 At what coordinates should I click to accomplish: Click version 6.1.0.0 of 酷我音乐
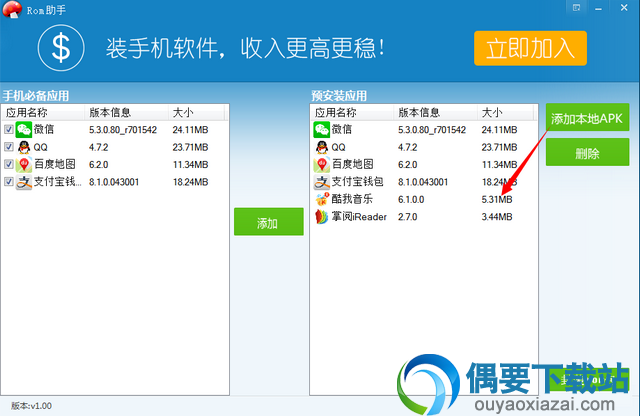411,200
